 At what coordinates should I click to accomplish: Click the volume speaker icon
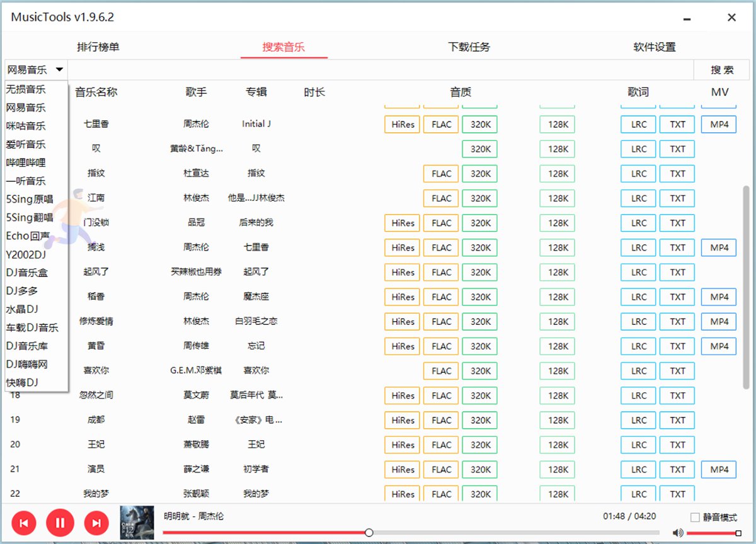point(678,533)
